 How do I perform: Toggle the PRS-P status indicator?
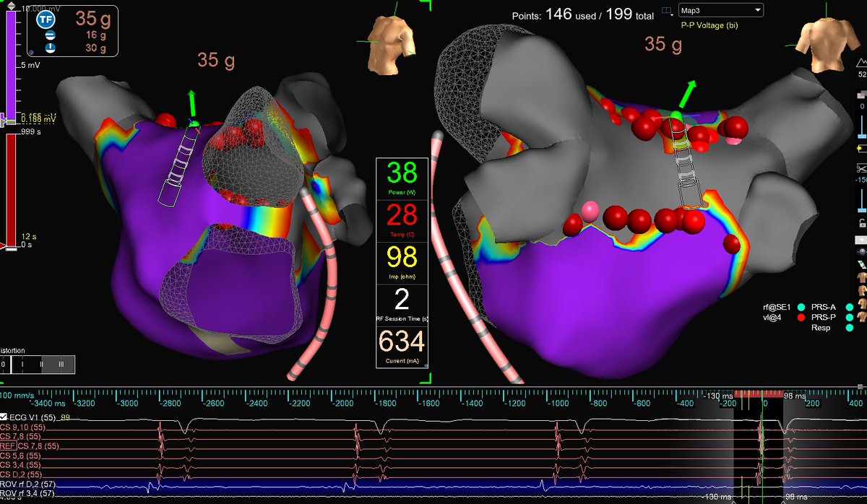point(850,317)
